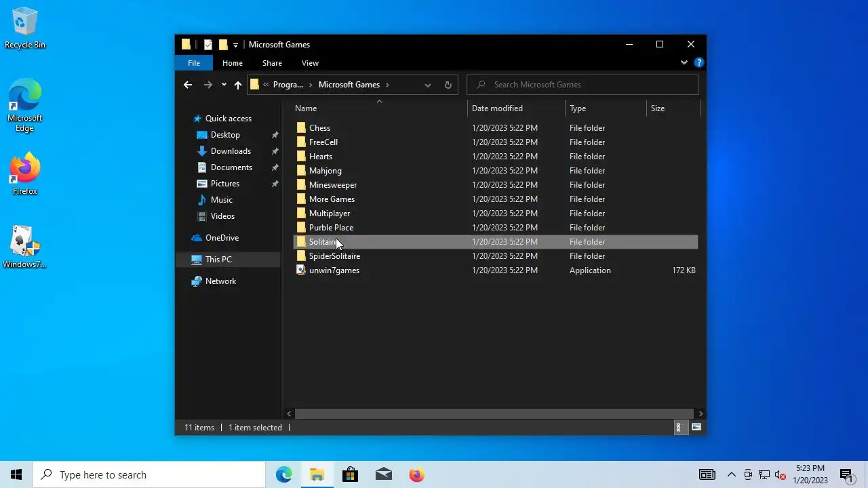
Task: Expand the ribbon with chevron
Action: 684,62
